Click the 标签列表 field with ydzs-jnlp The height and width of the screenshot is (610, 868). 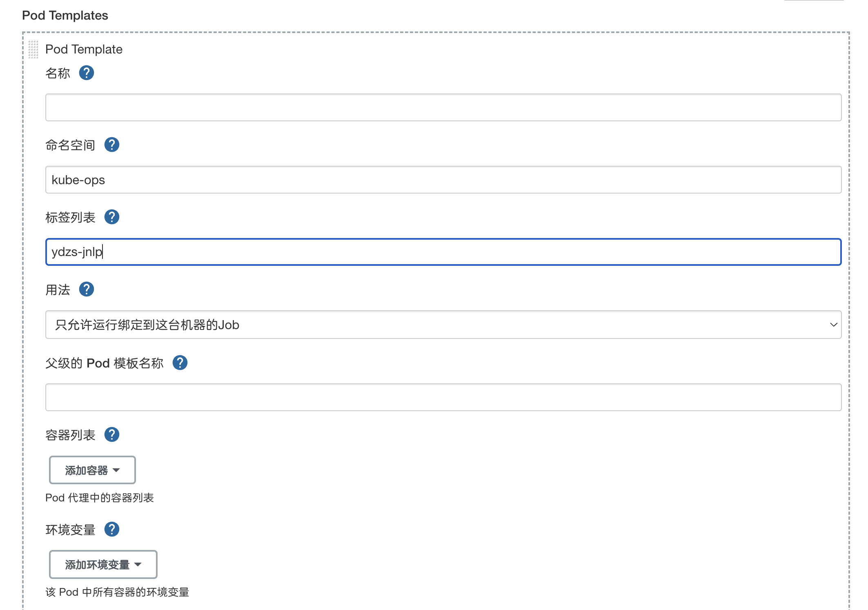pos(443,252)
